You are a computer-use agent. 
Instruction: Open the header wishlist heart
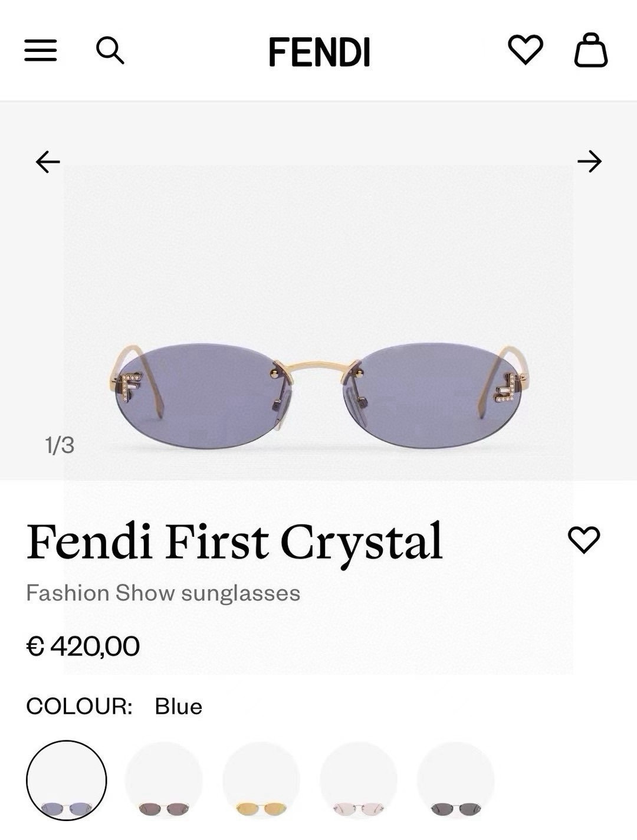point(525,50)
